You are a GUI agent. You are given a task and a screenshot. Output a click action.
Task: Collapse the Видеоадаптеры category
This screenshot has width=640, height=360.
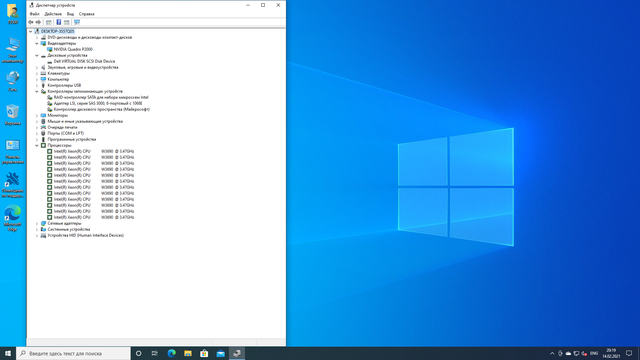coord(37,43)
